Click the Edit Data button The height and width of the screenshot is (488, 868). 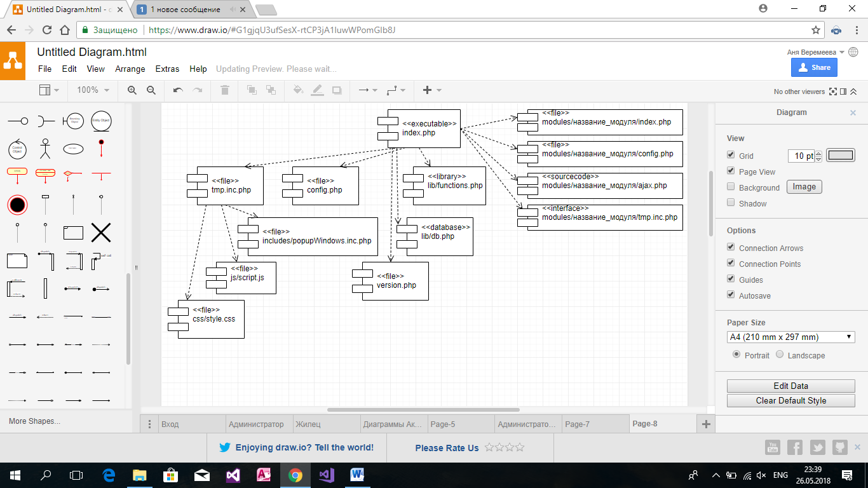[791, 386]
